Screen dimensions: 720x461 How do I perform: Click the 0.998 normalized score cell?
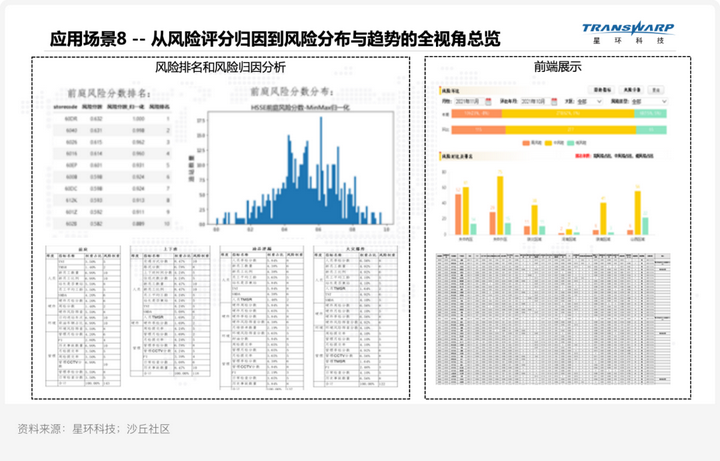pyautogui.click(x=138, y=130)
